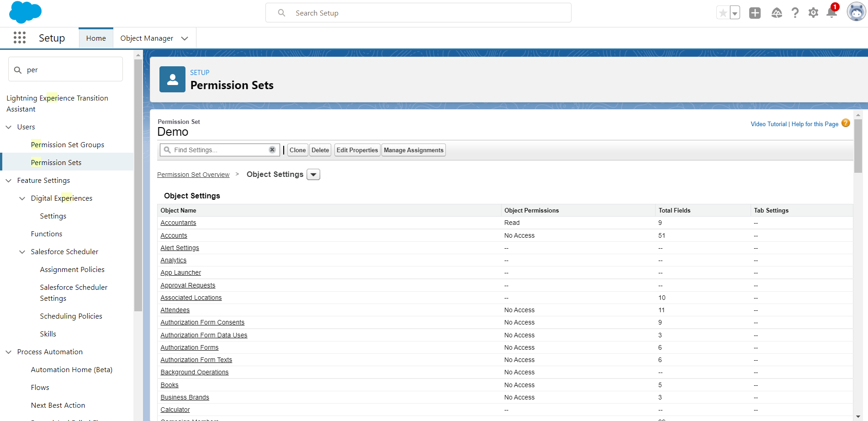
Task: Expand the Object Manager tab menu chevron
Action: [x=185, y=38]
